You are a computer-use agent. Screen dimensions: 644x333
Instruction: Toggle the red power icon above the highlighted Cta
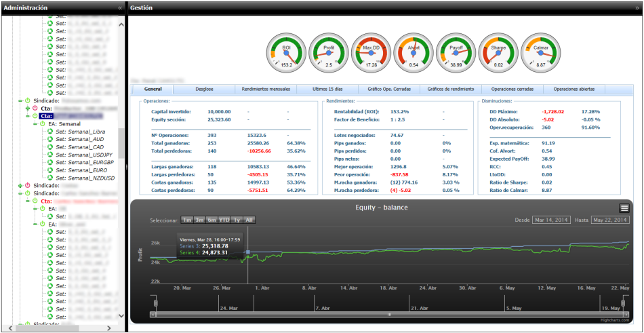pyautogui.click(x=35, y=108)
